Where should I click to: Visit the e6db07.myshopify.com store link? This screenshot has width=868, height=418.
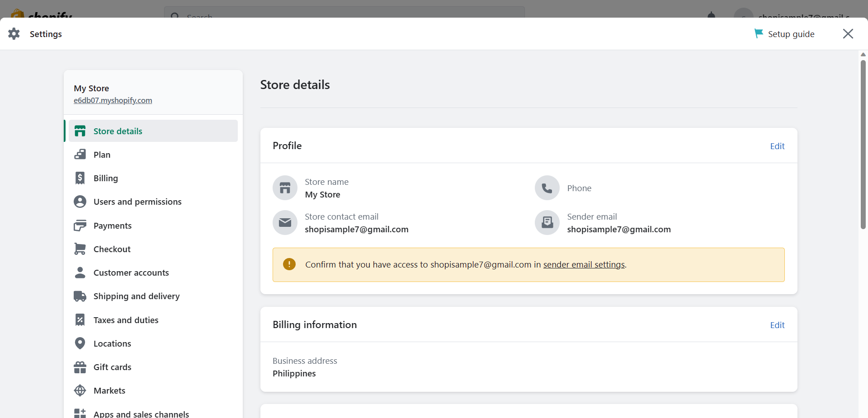pyautogui.click(x=113, y=100)
